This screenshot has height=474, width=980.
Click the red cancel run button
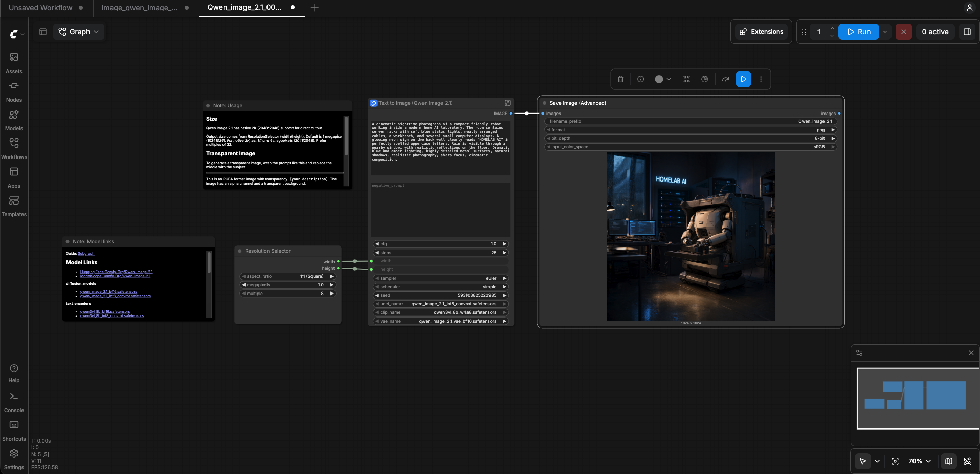coord(903,32)
